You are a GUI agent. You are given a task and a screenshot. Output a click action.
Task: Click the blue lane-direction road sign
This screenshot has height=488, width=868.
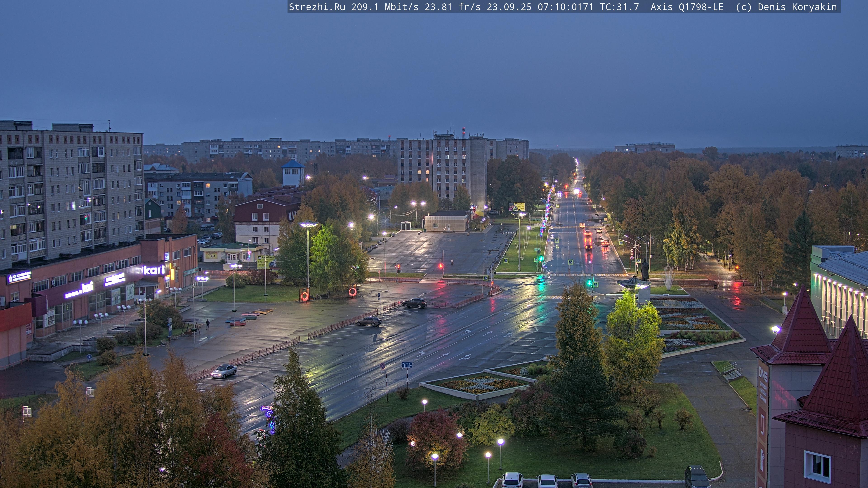(x=407, y=365)
